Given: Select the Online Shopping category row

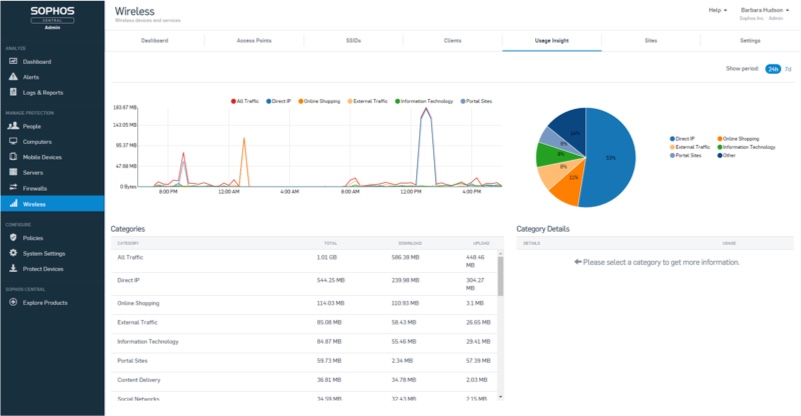Looking at the screenshot, I should click(x=304, y=303).
